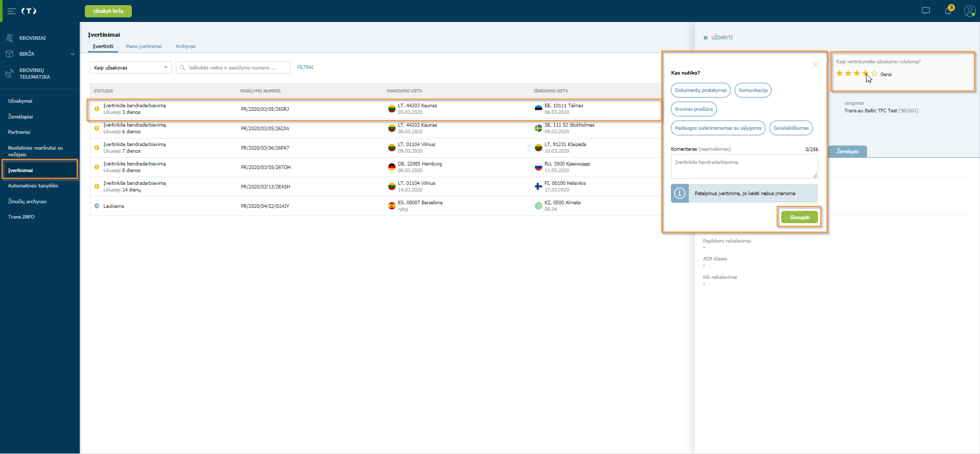980x454 pixels.
Task: Click Germany flag next to Hamburg
Action: [x=391, y=167]
